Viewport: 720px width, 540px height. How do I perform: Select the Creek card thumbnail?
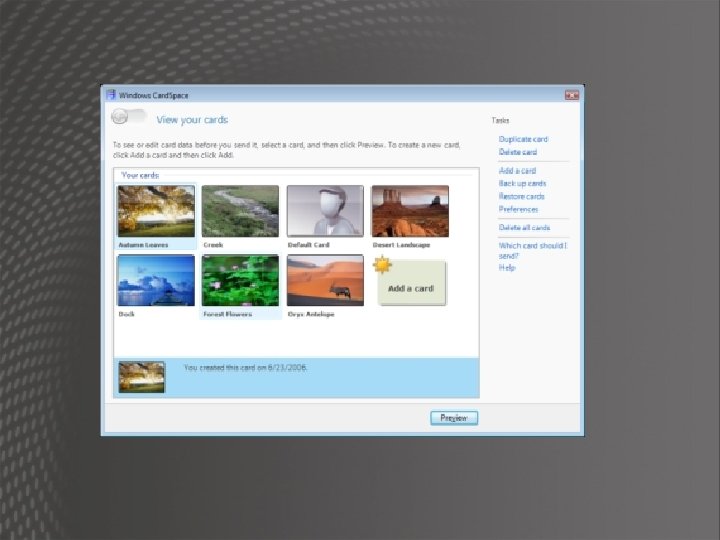(240, 211)
